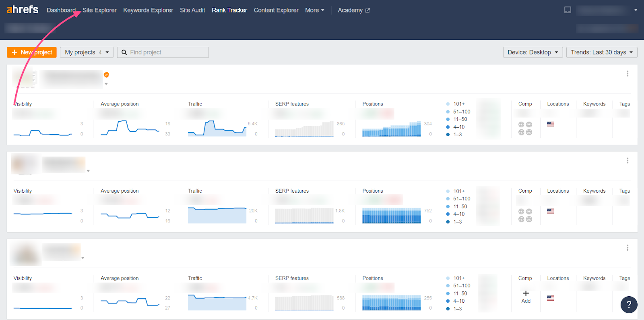Click the verified badge on first project
644x320 pixels.
[x=106, y=75]
